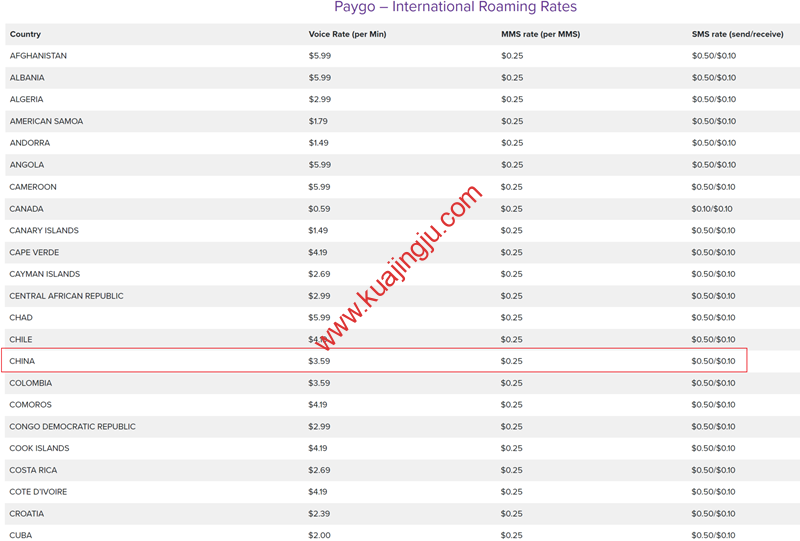800x541 pixels.
Task: Click the MMS rate (per MMS) header
Action: pos(540,34)
